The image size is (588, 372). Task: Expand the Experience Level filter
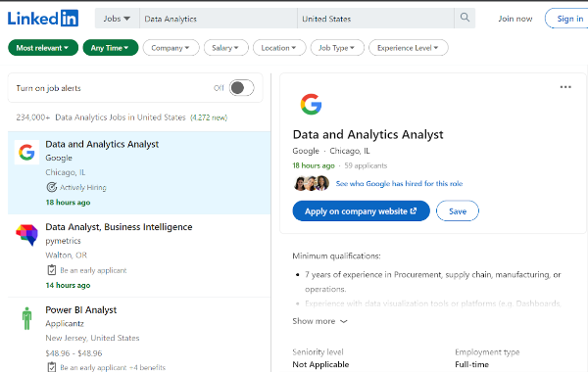[x=408, y=48]
